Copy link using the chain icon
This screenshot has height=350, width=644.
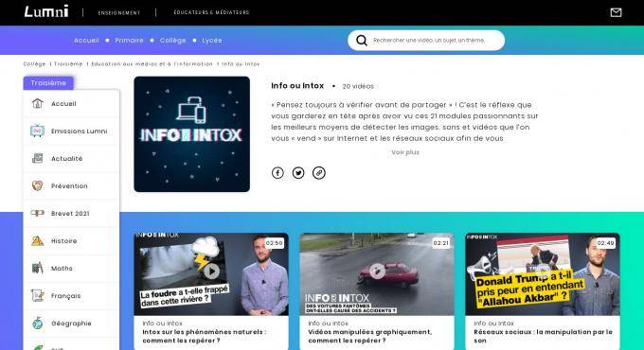coord(319,173)
